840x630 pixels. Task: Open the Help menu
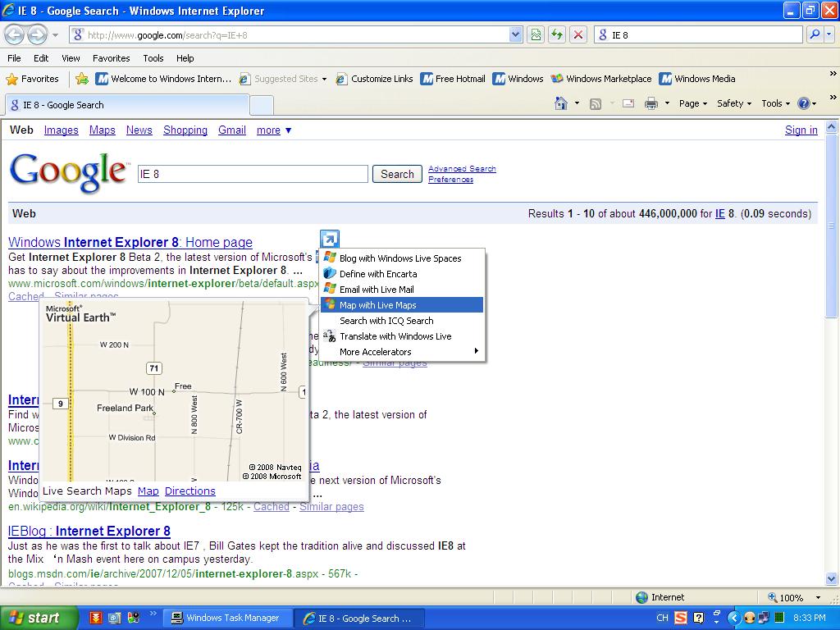[185, 58]
